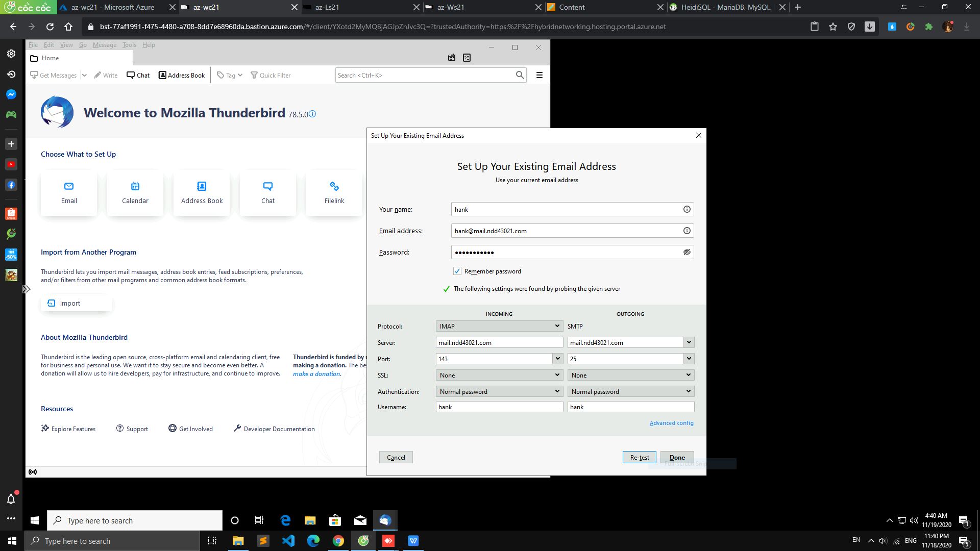Viewport: 980px width, 551px height.
Task: Open Quick Filter in the toolbar
Action: pyautogui.click(x=271, y=75)
